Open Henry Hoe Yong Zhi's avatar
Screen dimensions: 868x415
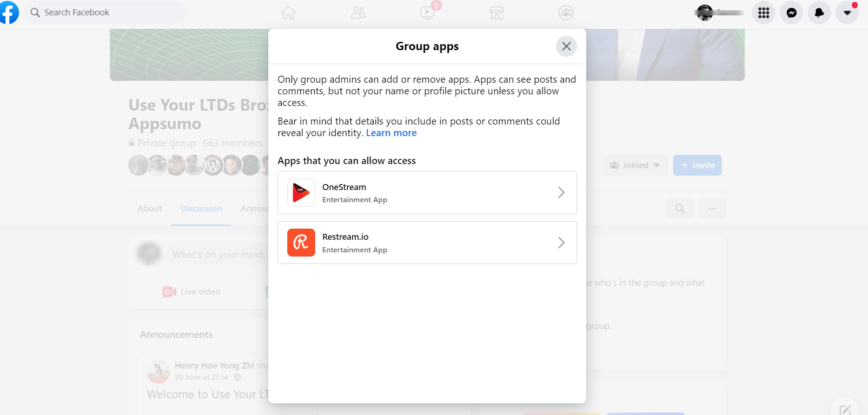tap(158, 371)
